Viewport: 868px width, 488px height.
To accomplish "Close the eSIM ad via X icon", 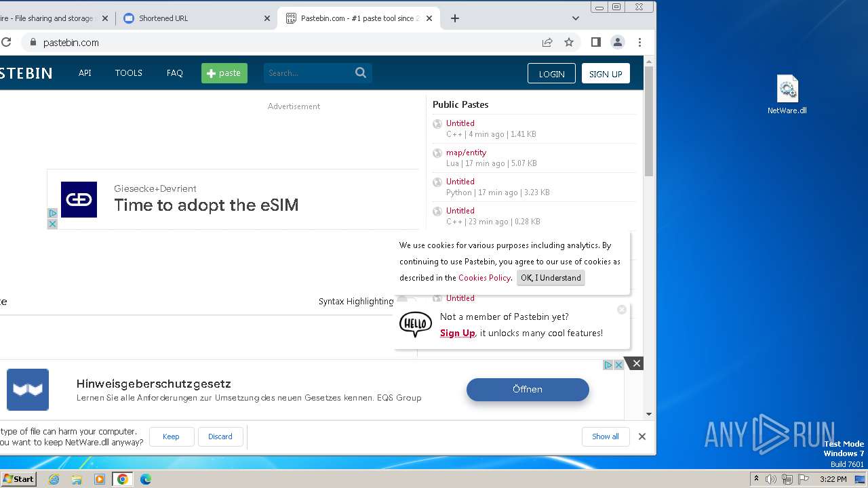I will click(52, 224).
